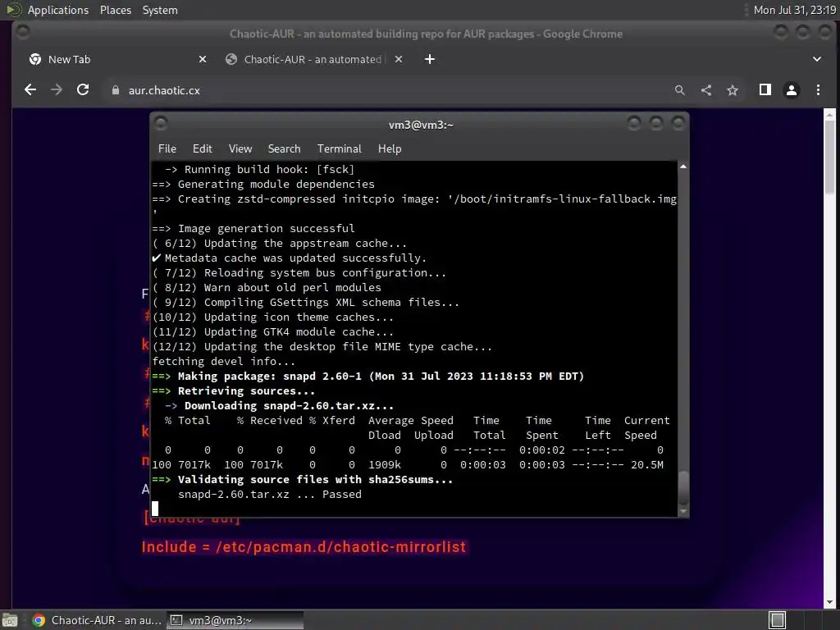840x630 pixels.
Task: Open Chrome three-dot menu
Action: 818,90
